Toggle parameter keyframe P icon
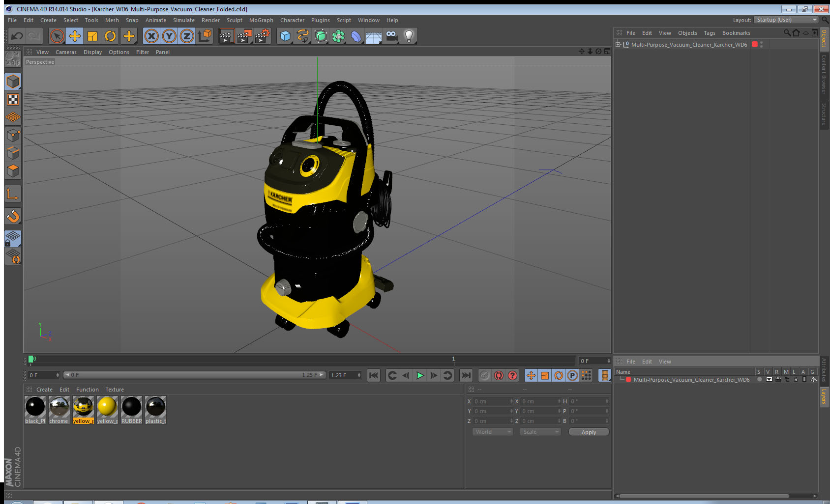830x504 pixels. tap(572, 375)
